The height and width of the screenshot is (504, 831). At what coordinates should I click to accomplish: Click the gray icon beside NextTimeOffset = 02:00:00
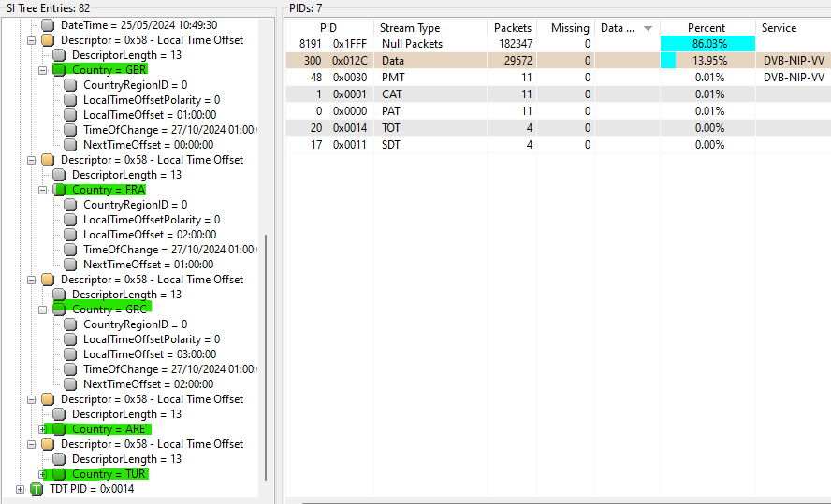(x=70, y=383)
